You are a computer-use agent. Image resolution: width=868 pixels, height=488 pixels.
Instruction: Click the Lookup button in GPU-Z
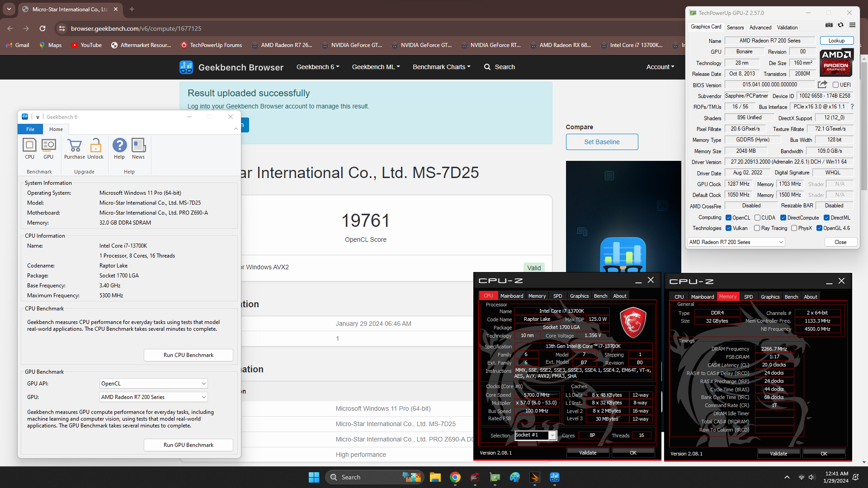(x=836, y=41)
